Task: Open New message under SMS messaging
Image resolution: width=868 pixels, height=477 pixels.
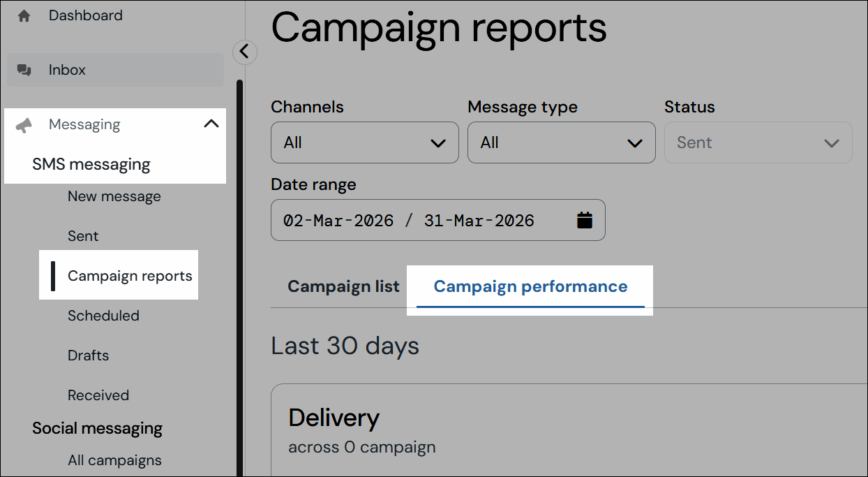Action: [x=114, y=196]
